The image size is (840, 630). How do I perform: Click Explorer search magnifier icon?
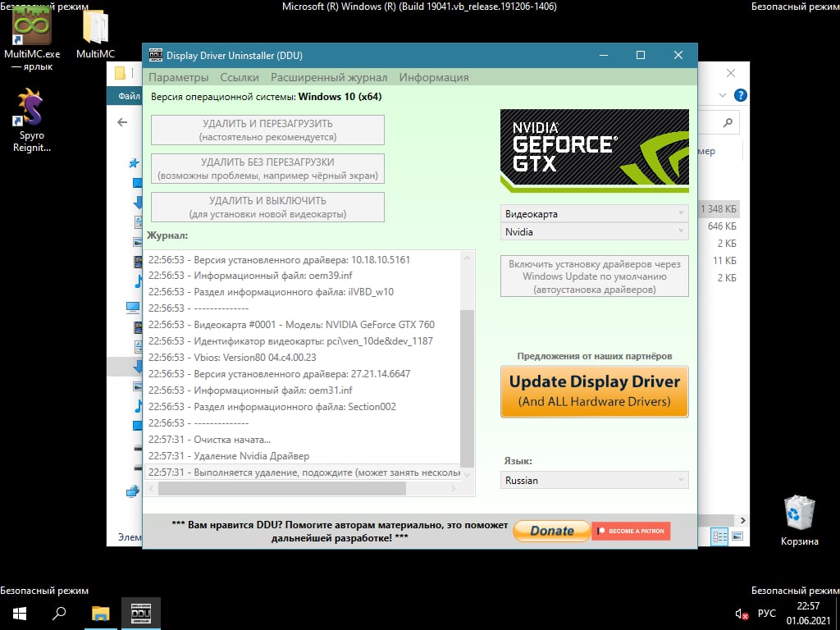[x=728, y=123]
